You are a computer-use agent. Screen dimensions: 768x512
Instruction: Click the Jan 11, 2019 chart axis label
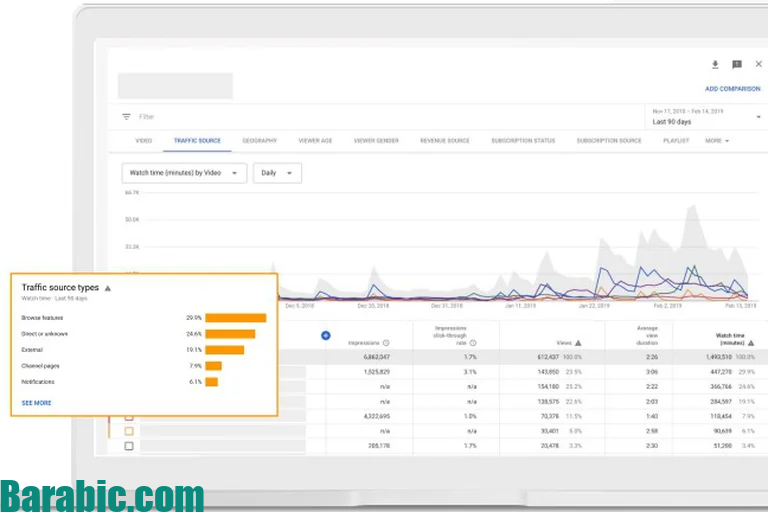[x=520, y=306]
